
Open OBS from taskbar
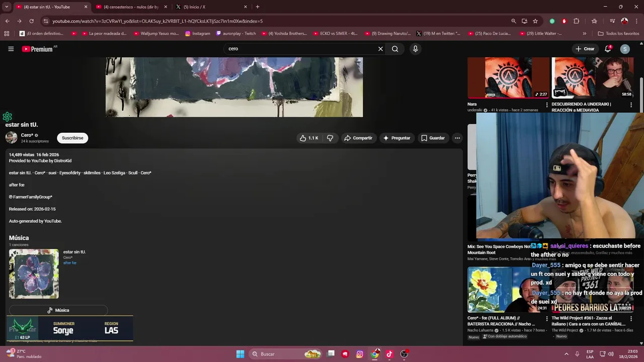pyautogui.click(x=404, y=354)
